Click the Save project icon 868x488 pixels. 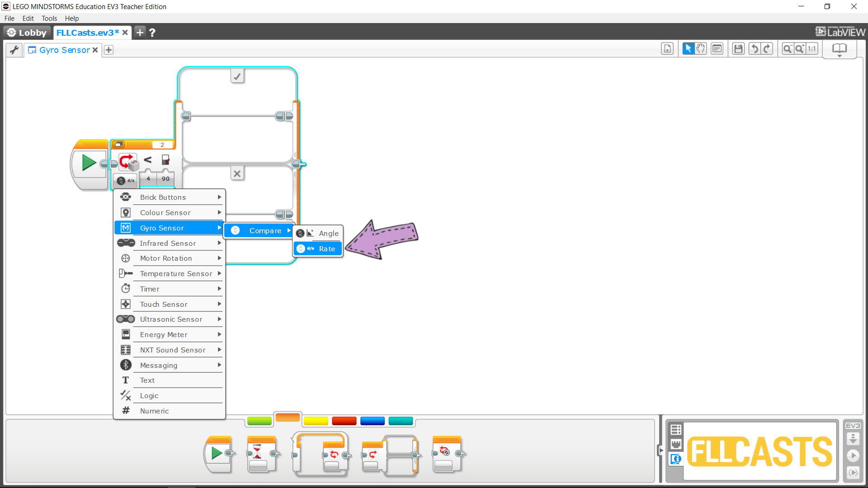[738, 49]
